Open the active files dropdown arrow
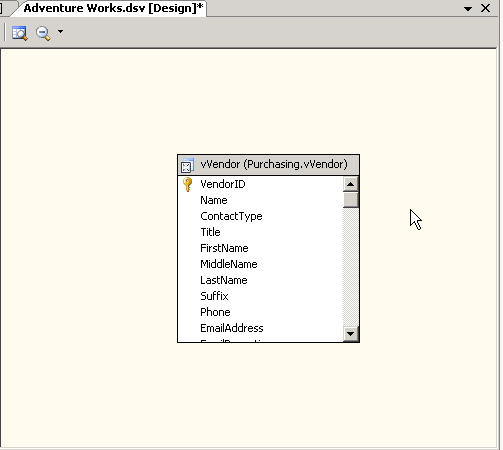This screenshot has width=503, height=450. 468,9
